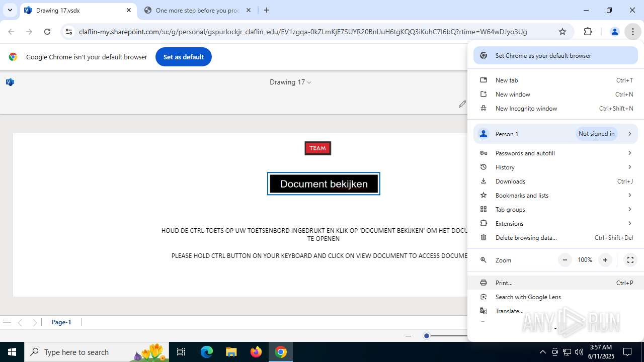Click the Document bekijken button

coord(324,184)
